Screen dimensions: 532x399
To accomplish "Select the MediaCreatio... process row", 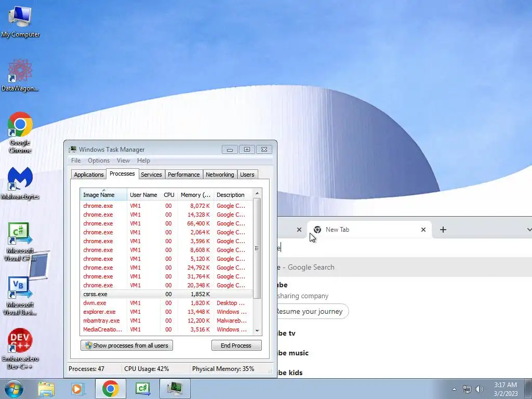I will coord(166,329).
